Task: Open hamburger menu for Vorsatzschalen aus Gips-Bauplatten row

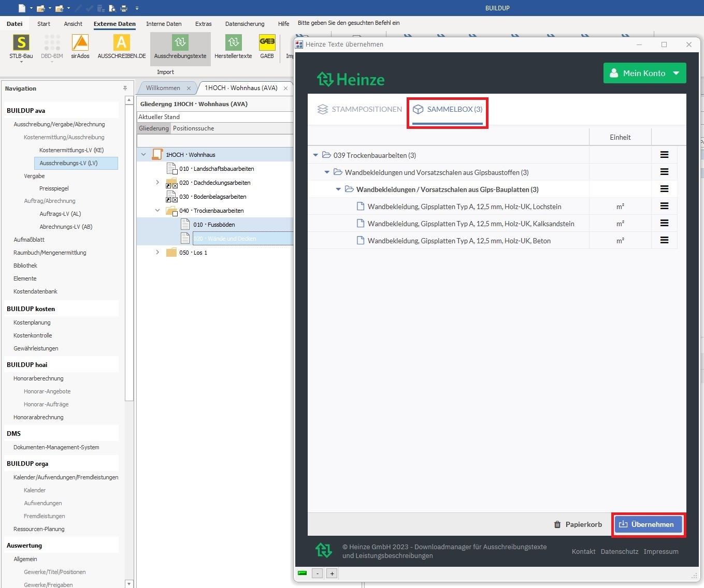Action: pos(664,189)
